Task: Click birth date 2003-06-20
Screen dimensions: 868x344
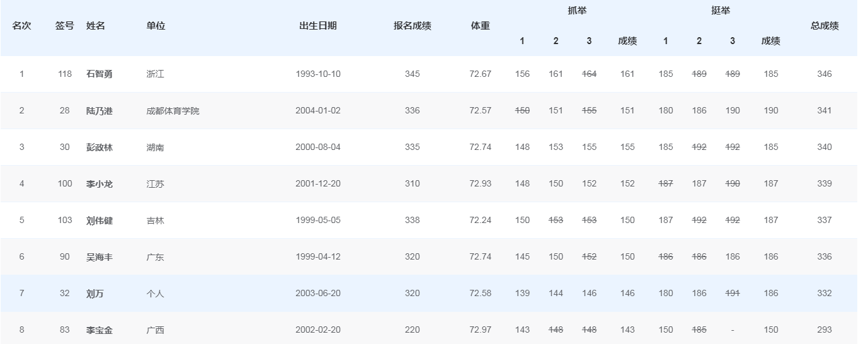Action: (318, 293)
